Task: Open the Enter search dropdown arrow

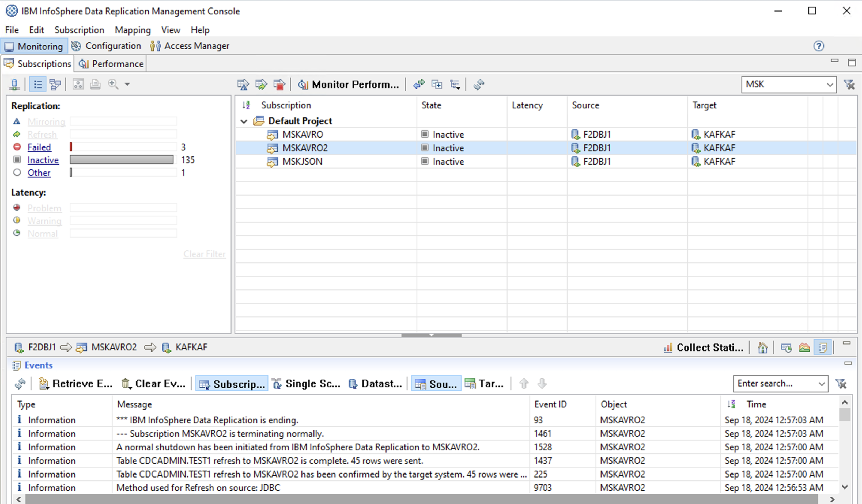Action: click(x=821, y=384)
